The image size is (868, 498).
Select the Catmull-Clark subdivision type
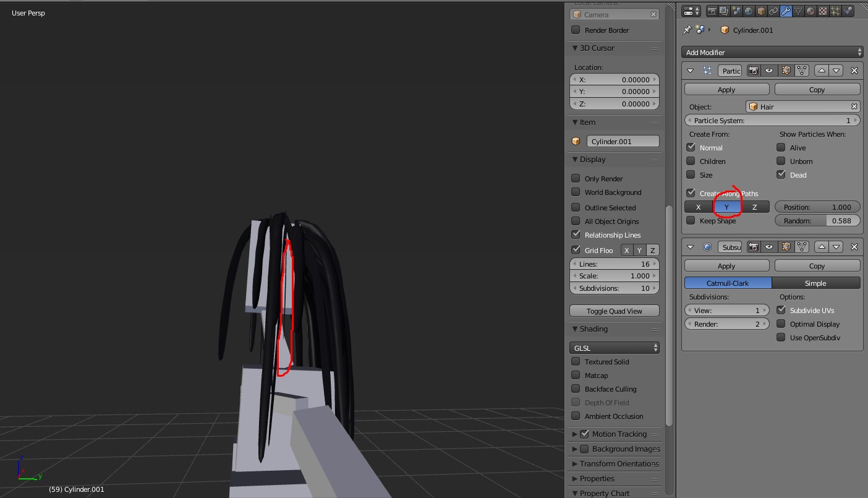[x=728, y=283]
